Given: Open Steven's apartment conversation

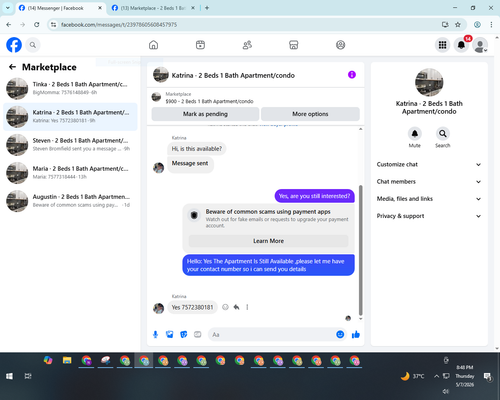Looking at the screenshot, I should pos(70,145).
